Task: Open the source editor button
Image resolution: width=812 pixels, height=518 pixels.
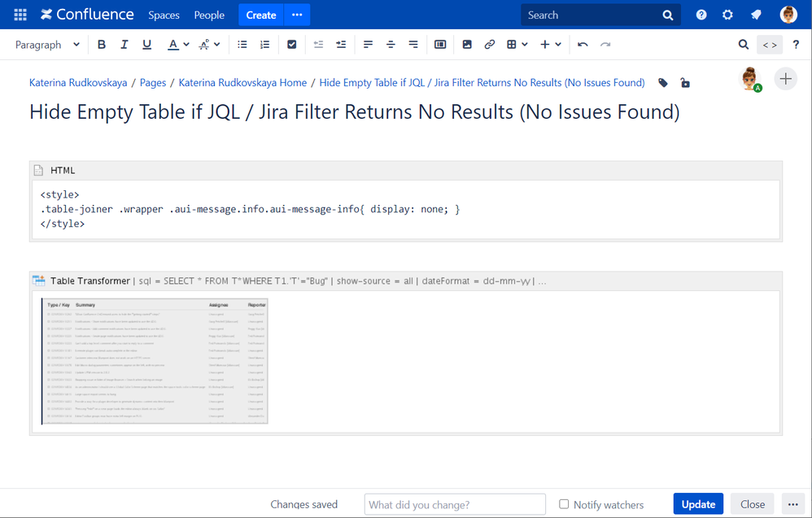Action: (770, 45)
